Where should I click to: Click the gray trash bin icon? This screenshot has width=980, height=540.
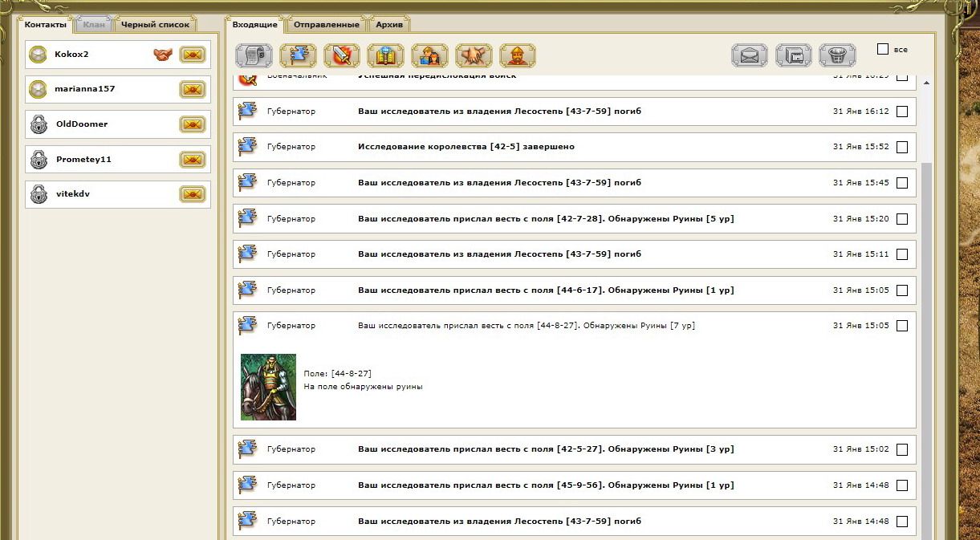click(x=837, y=55)
